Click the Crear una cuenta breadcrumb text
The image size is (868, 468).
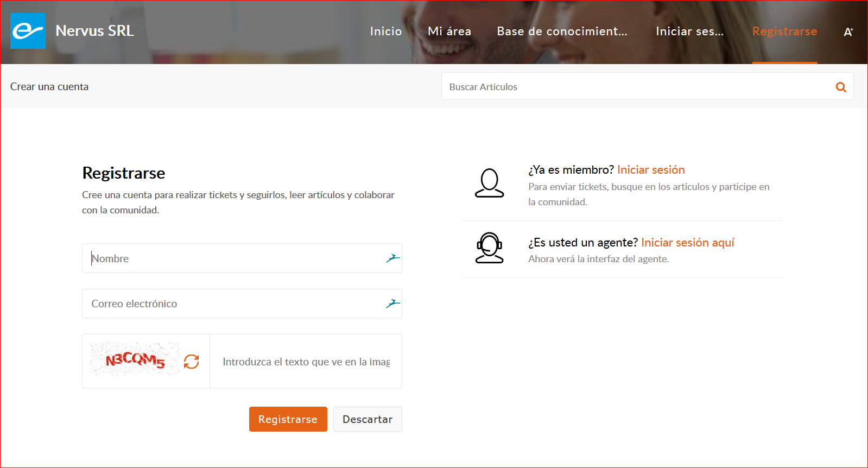[x=49, y=87]
